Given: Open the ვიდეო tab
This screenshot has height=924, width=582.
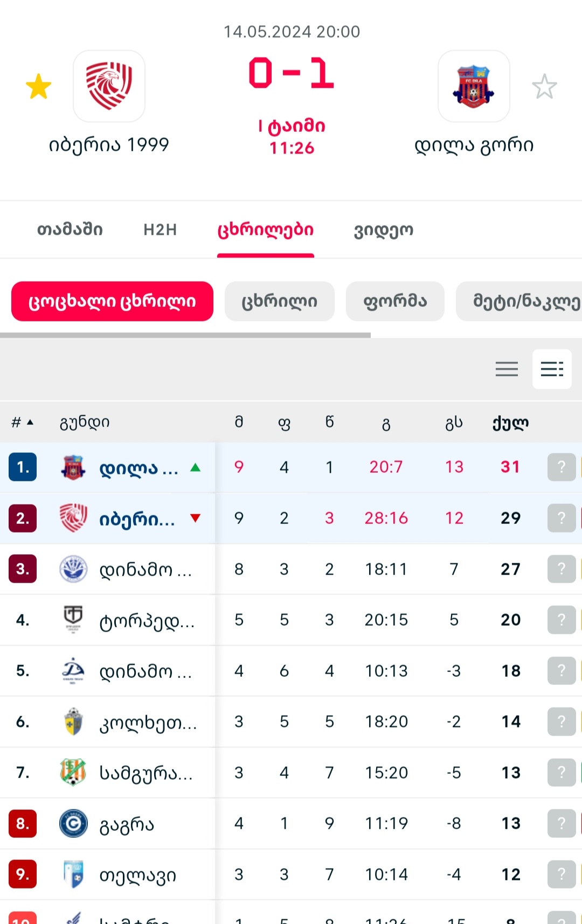Looking at the screenshot, I should (x=383, y=230).
